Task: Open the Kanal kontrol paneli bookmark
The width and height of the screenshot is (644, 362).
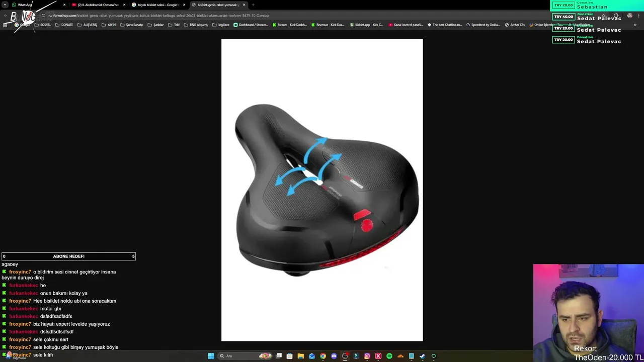Action: (x=406, y=25)
